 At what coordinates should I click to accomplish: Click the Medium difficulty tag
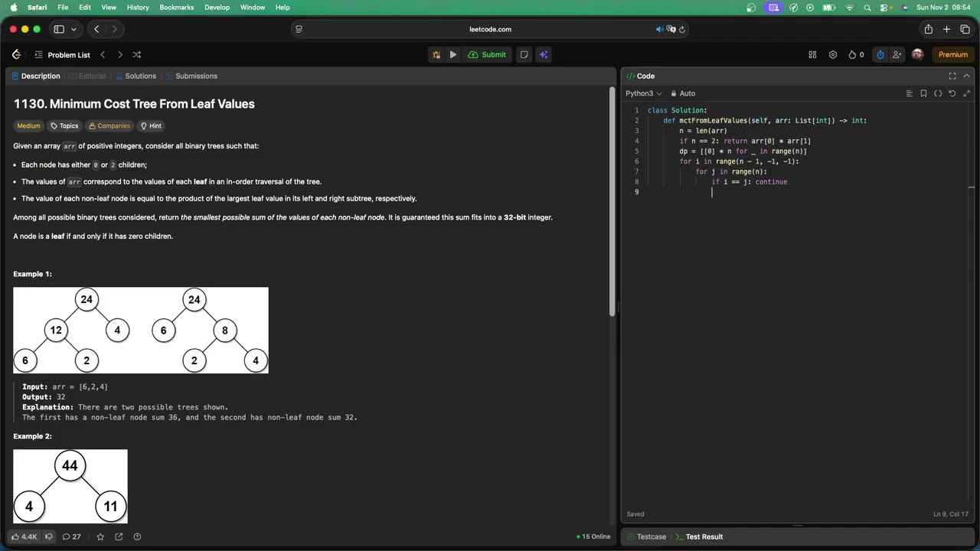click(x=28, y=126)
